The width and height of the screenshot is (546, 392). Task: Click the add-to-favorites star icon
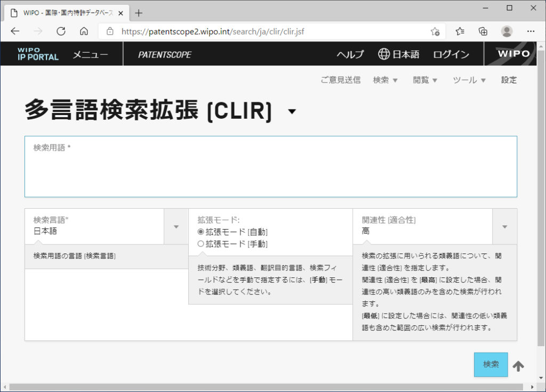click(x=435, y=31)
